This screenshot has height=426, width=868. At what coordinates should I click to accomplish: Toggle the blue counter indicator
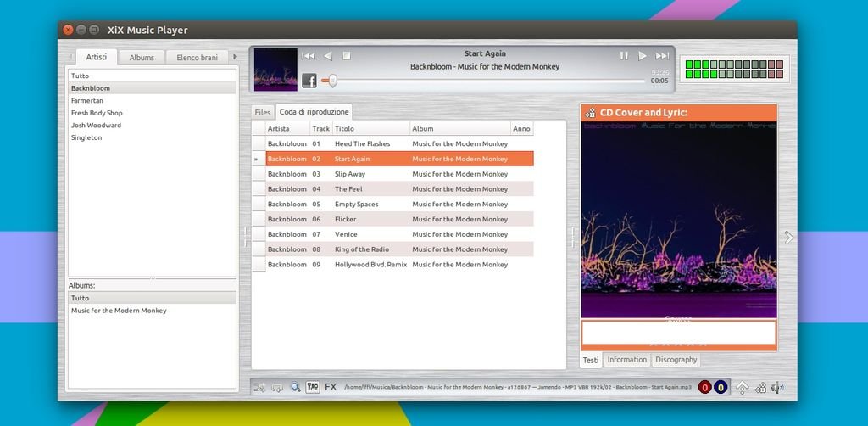point(721,388)
